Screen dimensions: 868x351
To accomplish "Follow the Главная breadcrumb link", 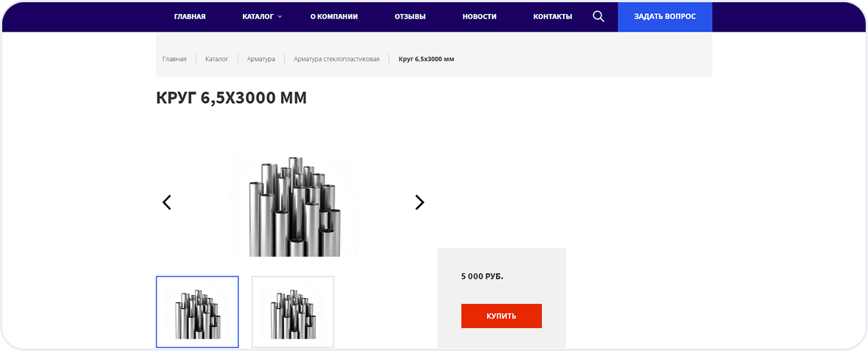I will point(174,59).
